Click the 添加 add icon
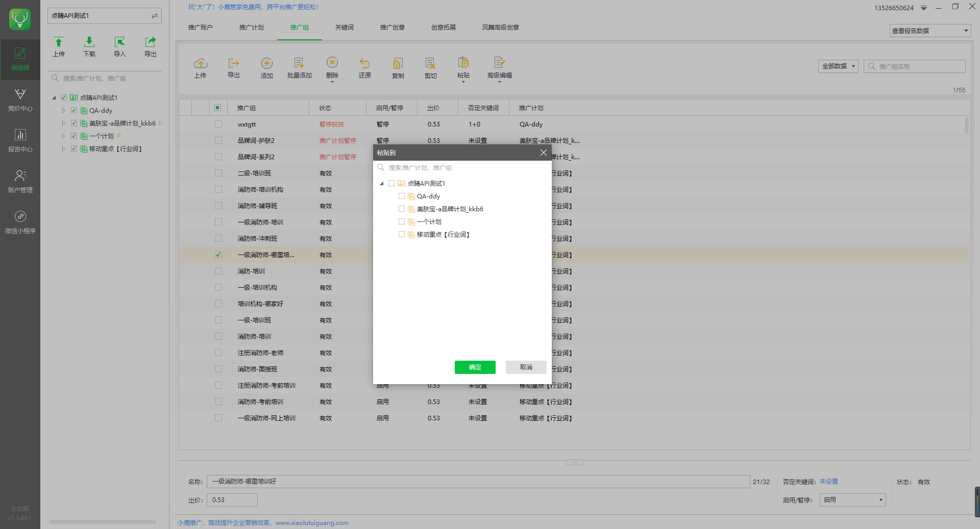This screenshot has width=980, height=529. pyautogui.click(x=266, y=68)
